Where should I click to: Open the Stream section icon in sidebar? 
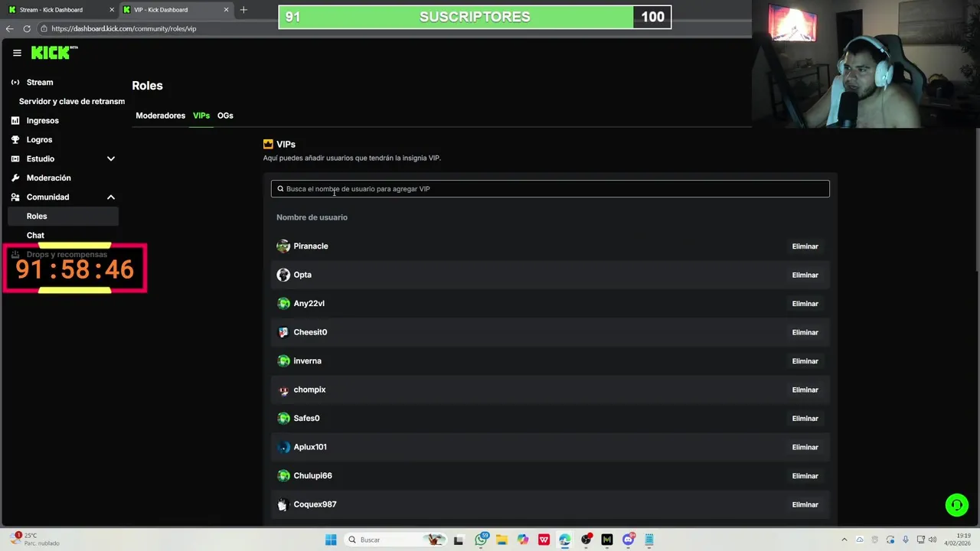[15, 82]
